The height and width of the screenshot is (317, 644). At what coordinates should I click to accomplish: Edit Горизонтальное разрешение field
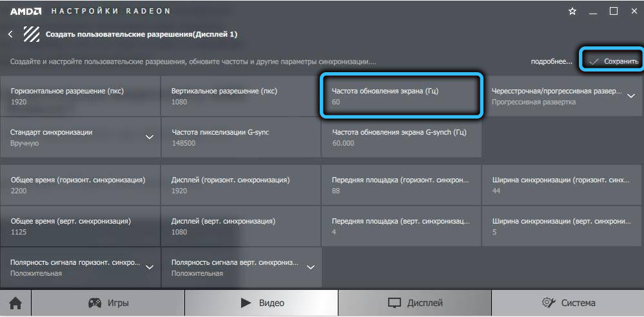[x=80, y=96]
